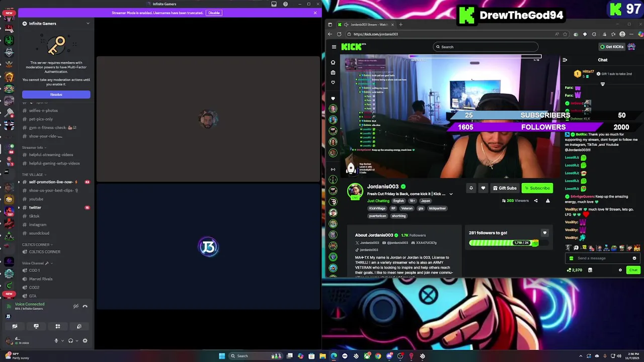644x362 pixels.
Task: Select the Just Chatting category link
Action: 378,201
